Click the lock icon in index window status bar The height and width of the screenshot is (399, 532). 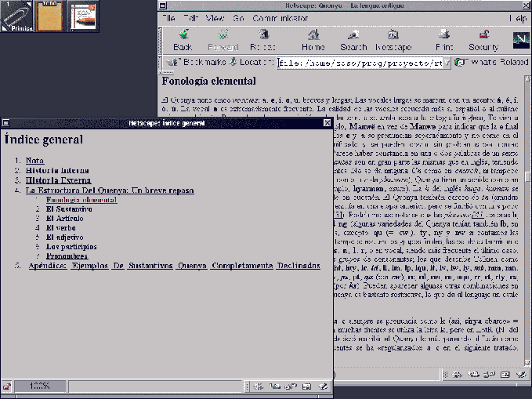[x=7, y=386]
